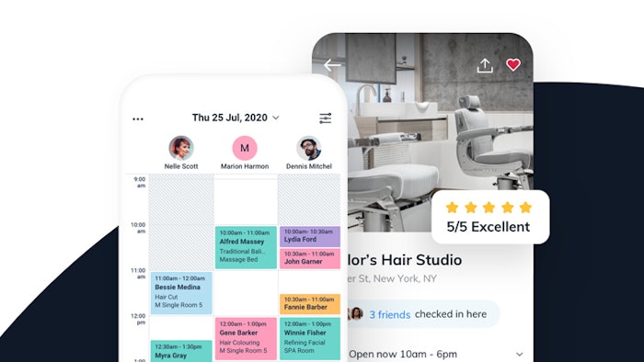The width and height of the screenshot is (644, 362).
Task: Open John Garner's 10:30am appointment
Action: tap(310, 258)
